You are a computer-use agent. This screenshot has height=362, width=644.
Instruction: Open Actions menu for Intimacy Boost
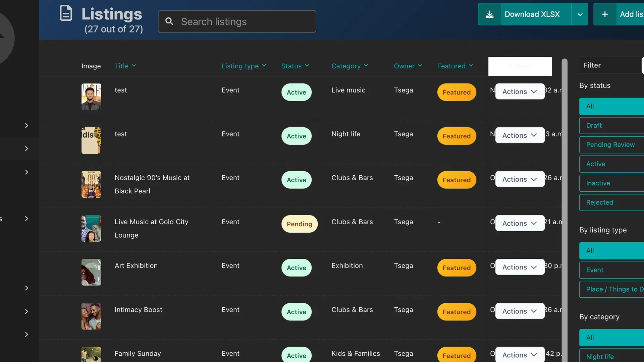tap(520, 311)
